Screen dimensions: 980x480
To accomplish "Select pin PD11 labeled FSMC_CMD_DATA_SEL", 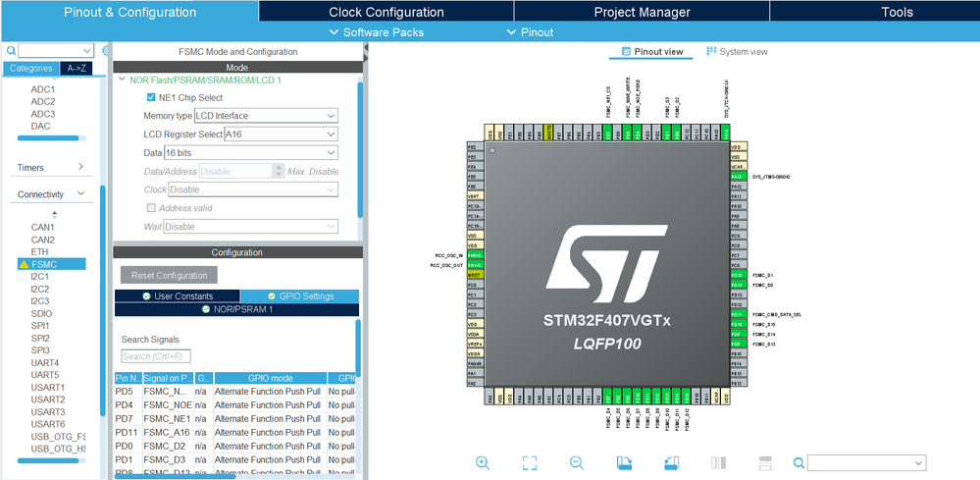I will click(x=739, y=314).
